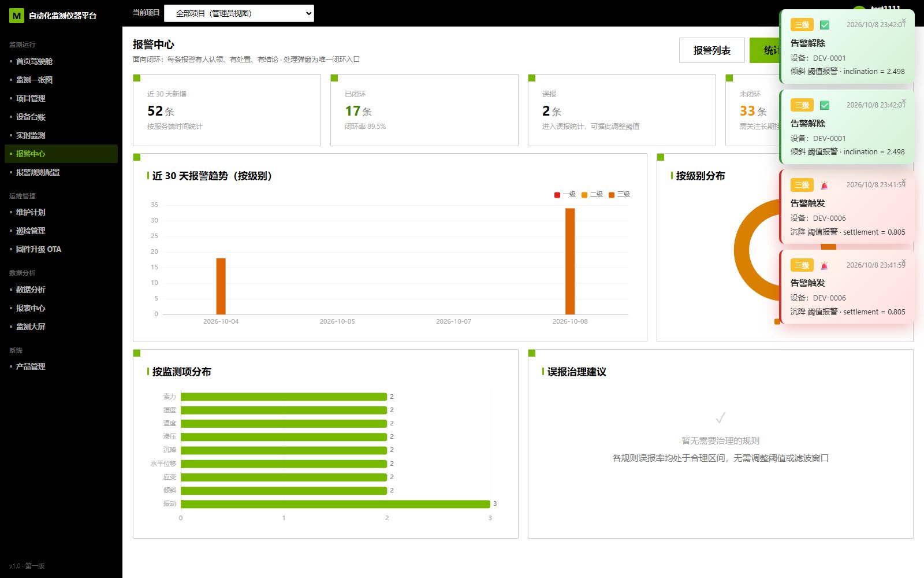This screenshot has height=578, width=924.
Task: Close the bottommost 告警触发 settlement notification
Action: click(x=904, y=261)
